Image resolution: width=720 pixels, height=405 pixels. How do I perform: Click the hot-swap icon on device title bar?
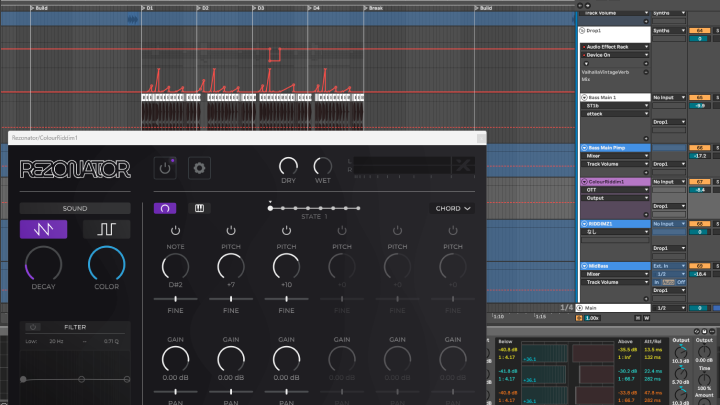tap(697, 331)
